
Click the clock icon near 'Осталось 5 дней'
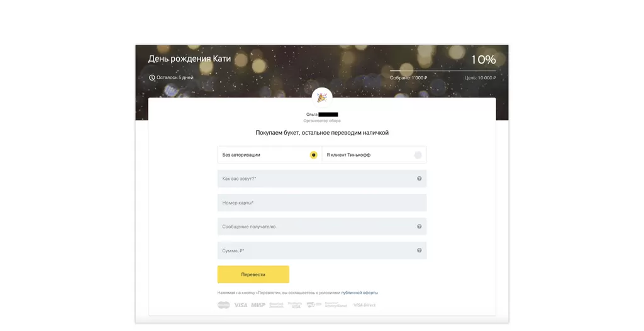click(152, 78)
